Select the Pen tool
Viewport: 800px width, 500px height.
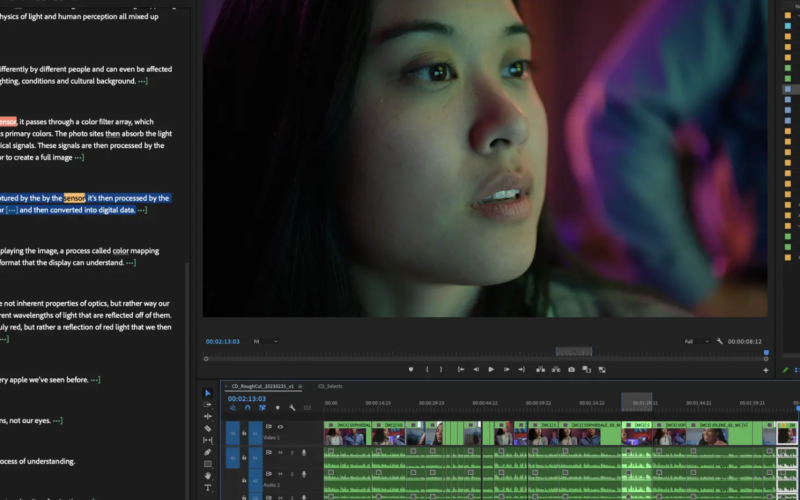tap(208, 452)
